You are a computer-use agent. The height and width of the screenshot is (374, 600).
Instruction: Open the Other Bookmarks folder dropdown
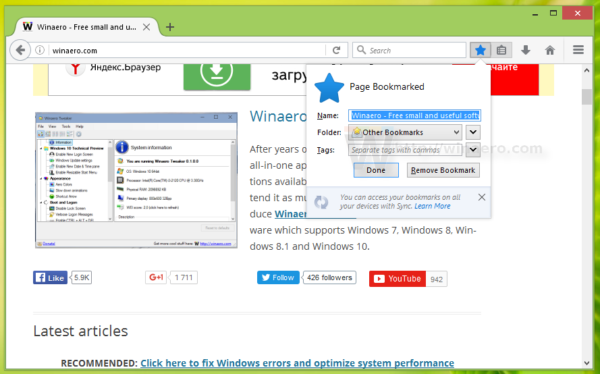pyautogui.click(x=405, y=132)
